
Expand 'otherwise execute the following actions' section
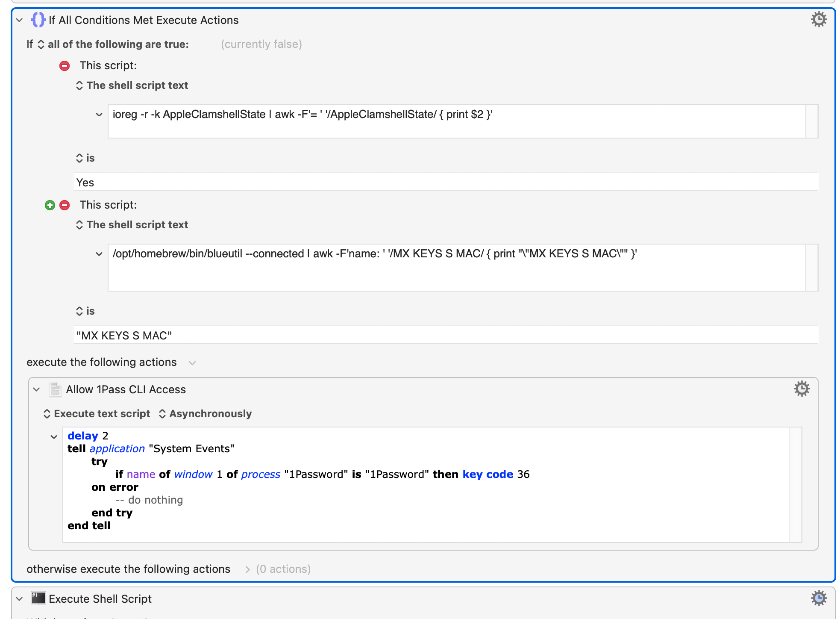(248, 569)
